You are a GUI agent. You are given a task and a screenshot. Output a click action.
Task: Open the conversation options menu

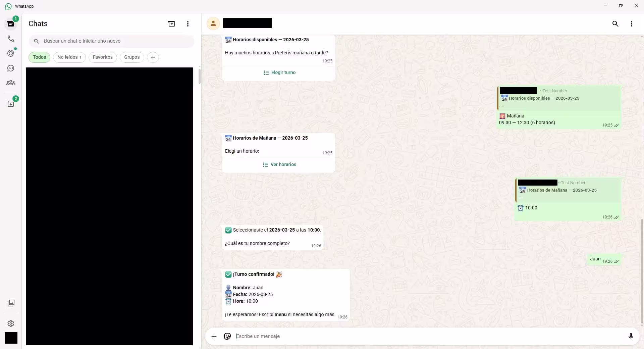point(631,23)
